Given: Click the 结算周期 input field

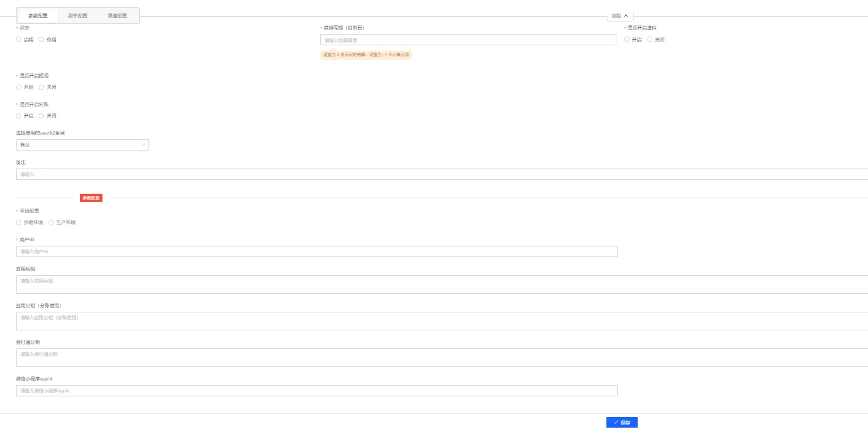Looking at the screenshot, I should [x=468, y=40].
